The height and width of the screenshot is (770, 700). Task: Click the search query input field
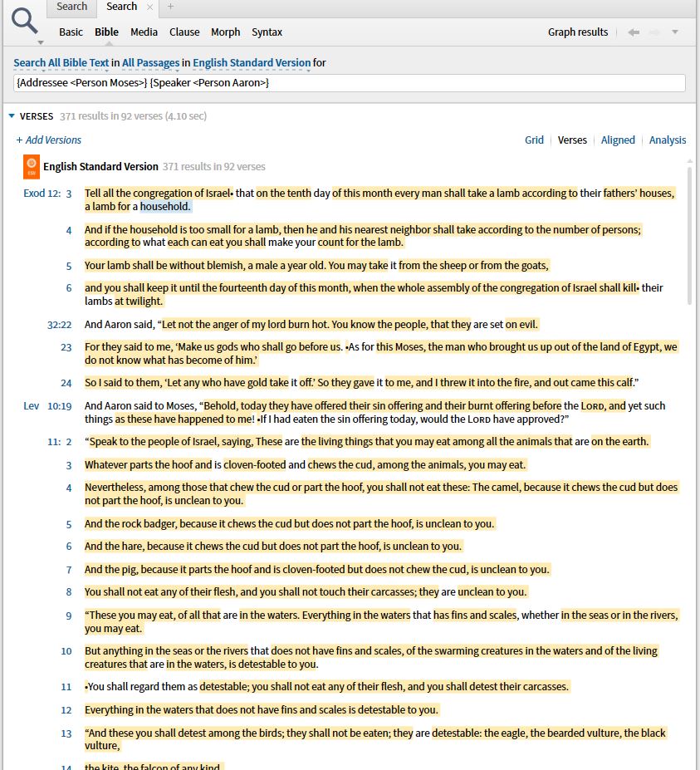click(349, 83)
